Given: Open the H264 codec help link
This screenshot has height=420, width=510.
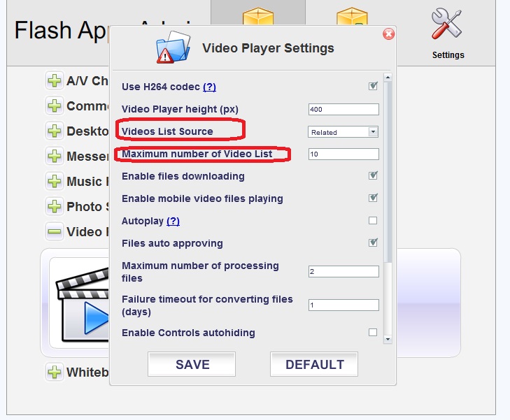Looking at the screenshot, I should (209, 87).
